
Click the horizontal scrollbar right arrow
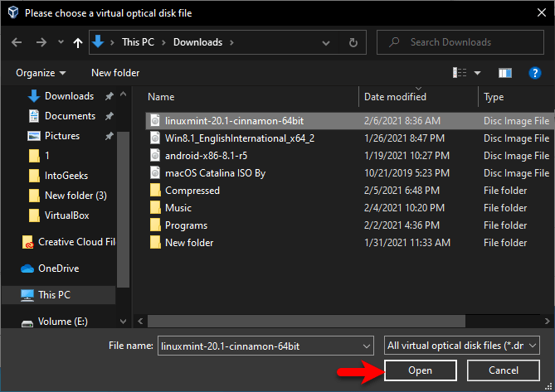click(x=547, y=322)
